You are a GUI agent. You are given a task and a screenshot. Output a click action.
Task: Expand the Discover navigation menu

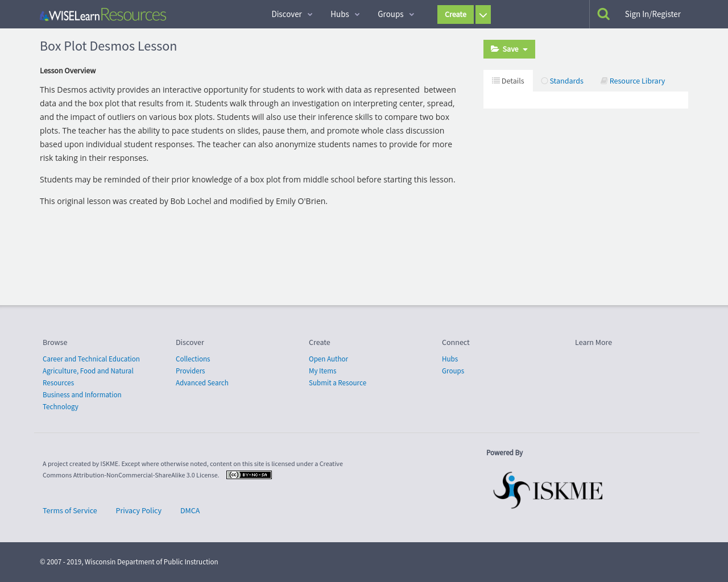[x=292, y=14]
